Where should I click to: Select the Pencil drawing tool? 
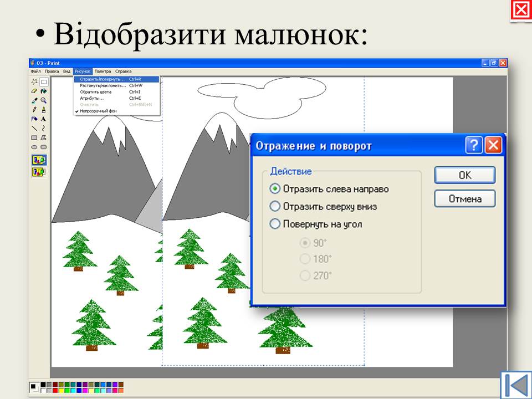(x=34, y=110)
